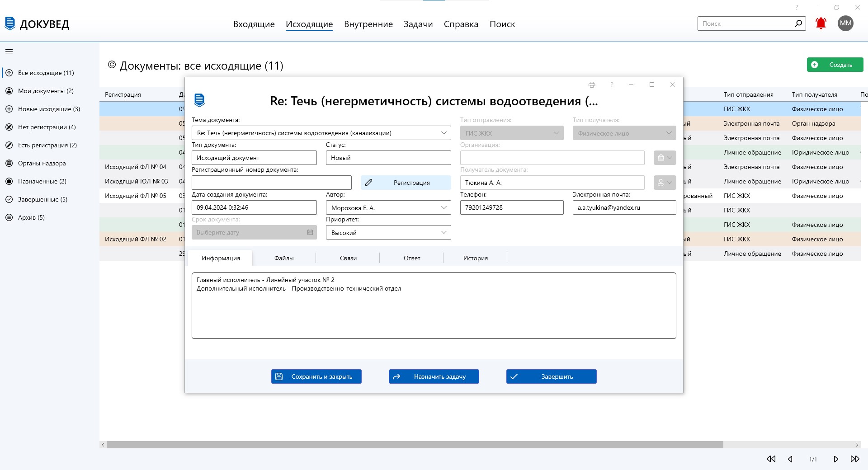The height and width of the screenshot is (470, 868).
Task: Open Мои документы (2)
Action: (50, 91)
